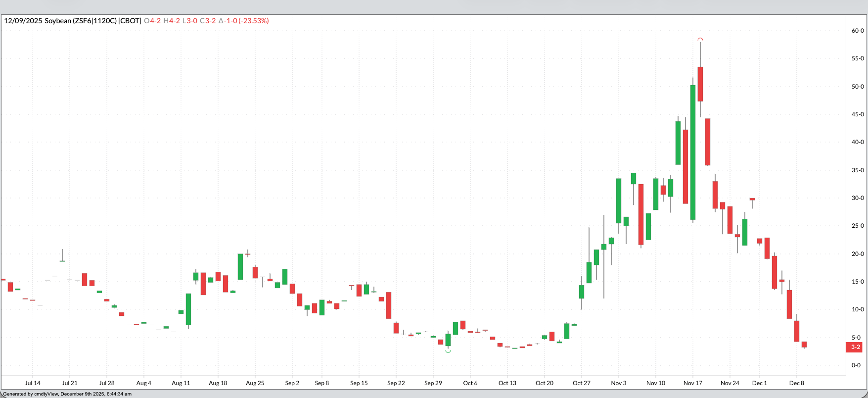Viewport: 868px width, 398px height.
Task: Click the red high marker above the peak candle
Action: 700,39
